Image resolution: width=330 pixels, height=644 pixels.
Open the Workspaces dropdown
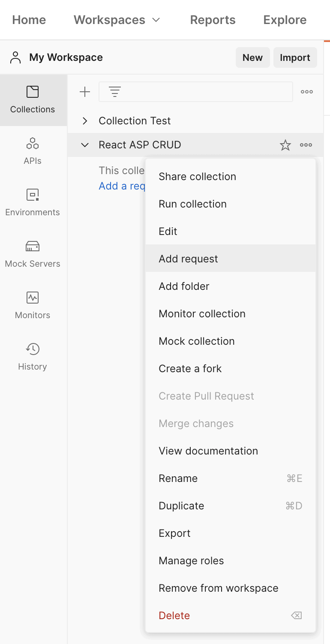117,20
